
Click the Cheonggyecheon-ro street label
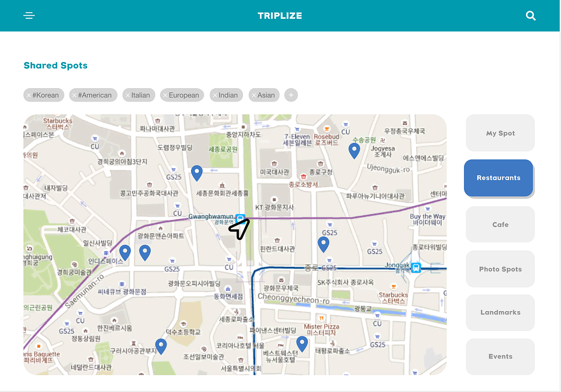coord(294,298)
